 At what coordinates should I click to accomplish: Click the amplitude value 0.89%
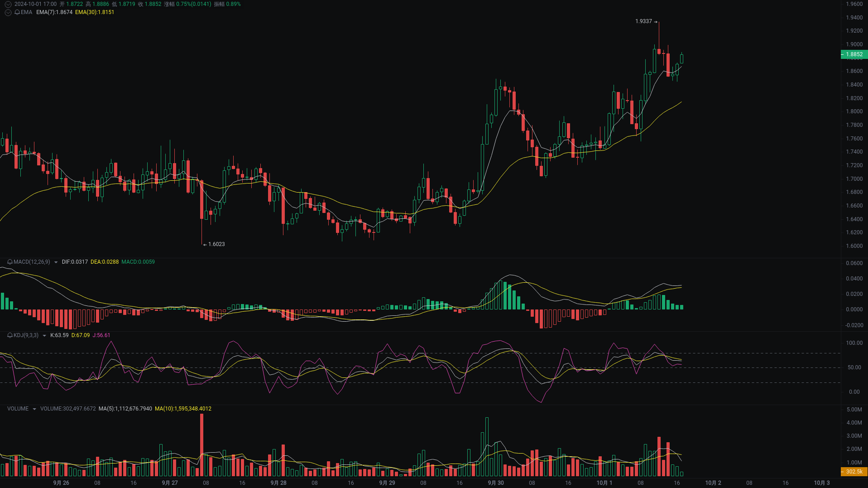coord(233,4)
